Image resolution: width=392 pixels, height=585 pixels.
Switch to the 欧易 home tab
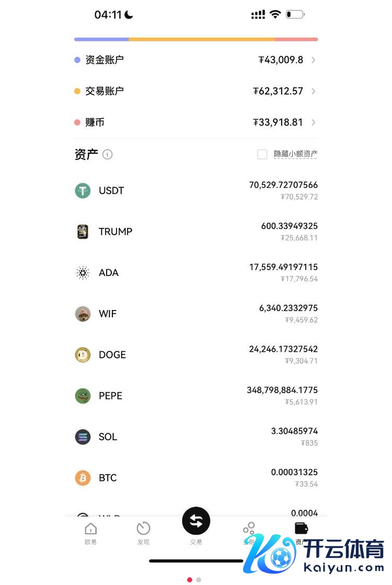coord(91,533)
